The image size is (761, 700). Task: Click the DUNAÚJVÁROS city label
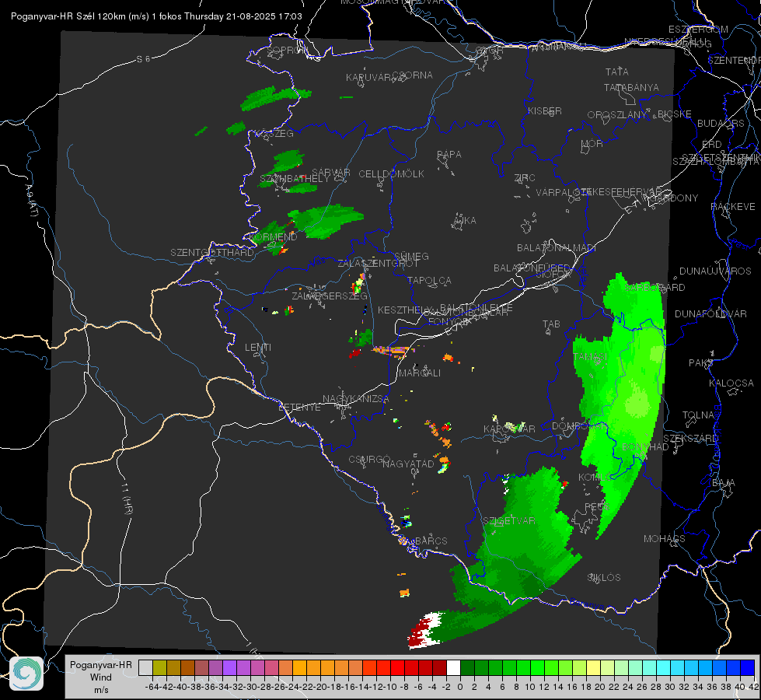point(715,271)
